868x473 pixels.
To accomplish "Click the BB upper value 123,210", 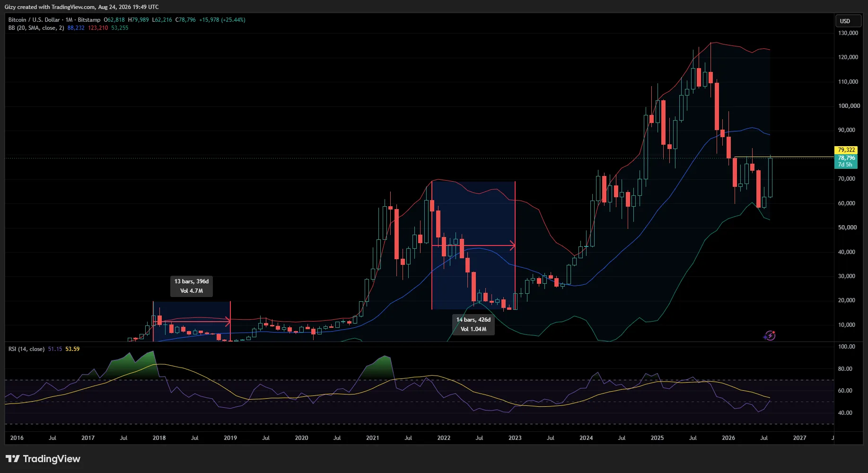I will point(98,28).
